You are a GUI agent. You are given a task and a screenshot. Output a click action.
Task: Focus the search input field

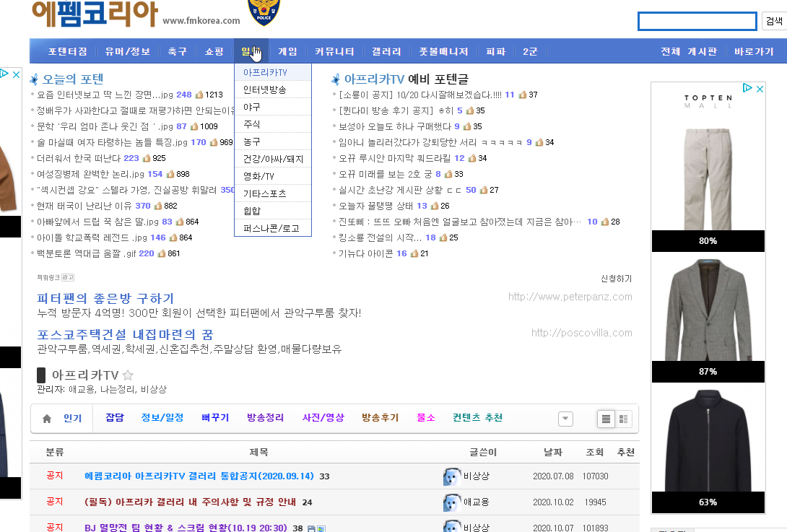pyautogui.click(x=697, y=21)
